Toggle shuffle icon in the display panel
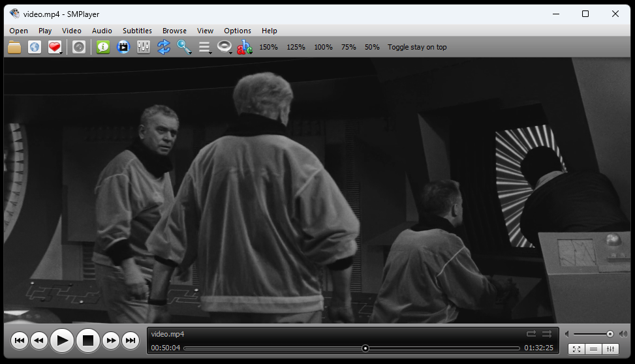This screenshot has height=364, width=635. [x=547, y=333]
